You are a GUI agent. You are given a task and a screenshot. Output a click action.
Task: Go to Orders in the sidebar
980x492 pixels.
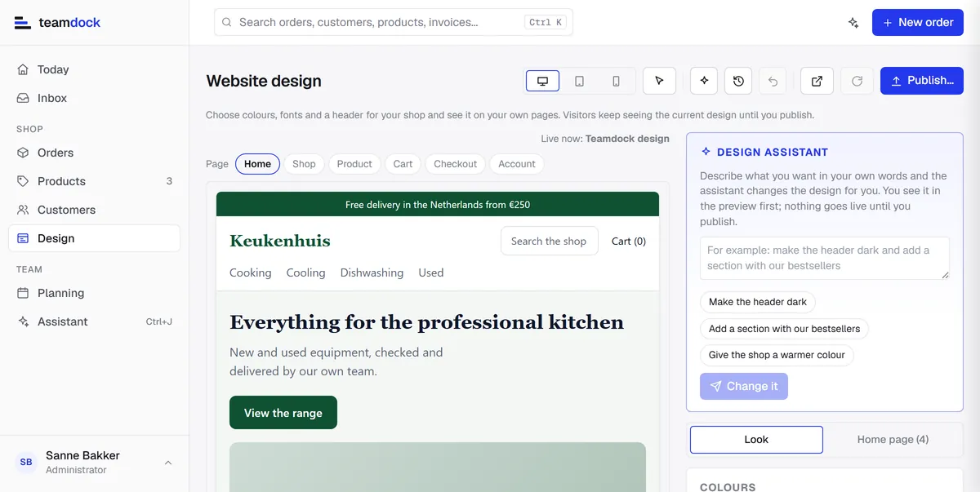(94, 153)
